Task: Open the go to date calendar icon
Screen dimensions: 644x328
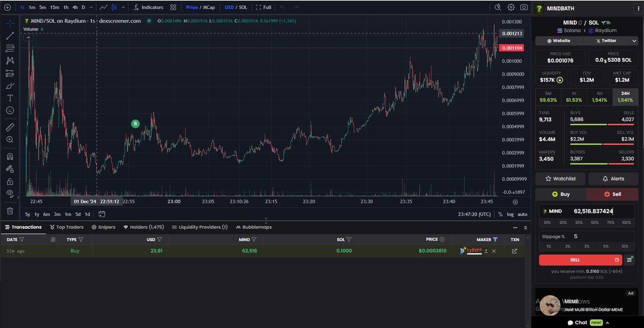Action: click(x=101, y=214)
